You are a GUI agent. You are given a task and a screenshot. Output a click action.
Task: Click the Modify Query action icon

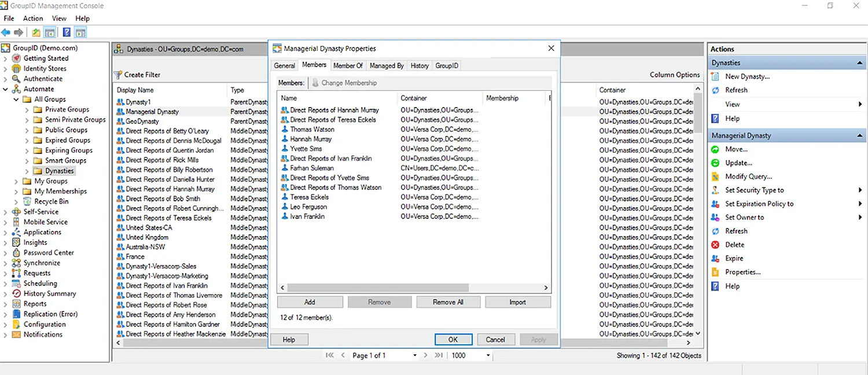click(x=715, y=177)
